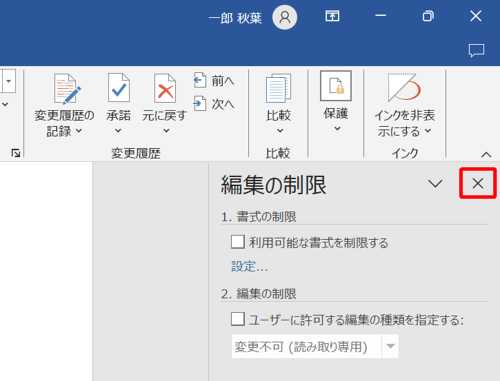
Task: Click the Hide Ink (インクを非表示にする) icon
Action: 404,87
